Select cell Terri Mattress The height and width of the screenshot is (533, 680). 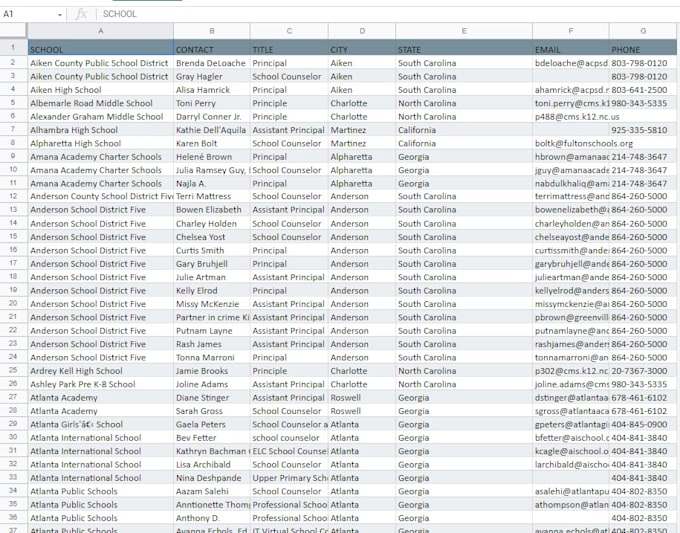coord(212,196)
